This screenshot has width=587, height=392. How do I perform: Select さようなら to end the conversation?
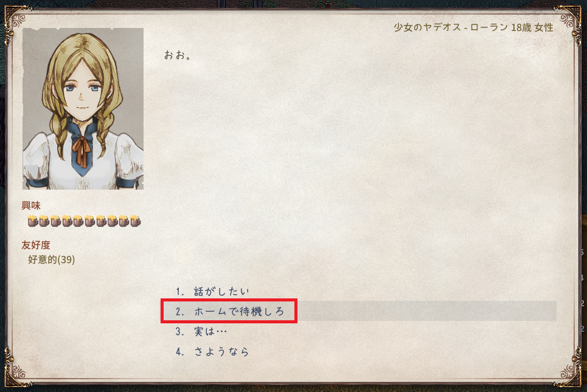[x=212, y=352]
